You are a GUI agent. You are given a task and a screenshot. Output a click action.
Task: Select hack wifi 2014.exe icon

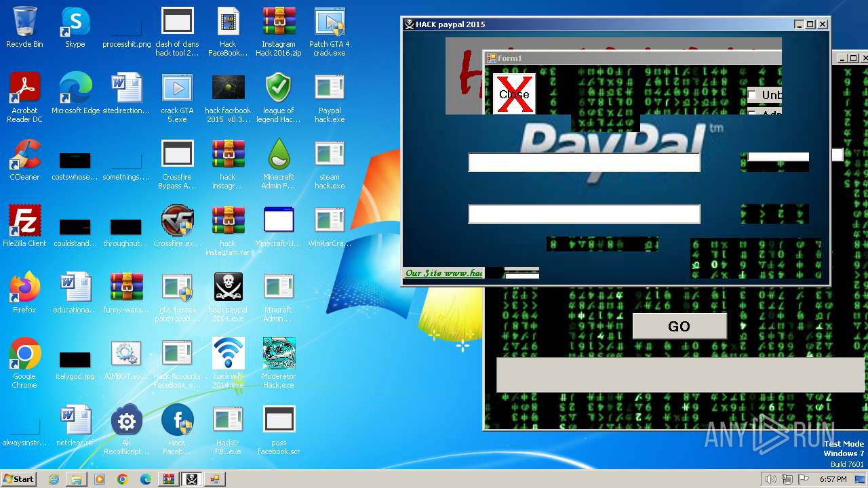228,363
